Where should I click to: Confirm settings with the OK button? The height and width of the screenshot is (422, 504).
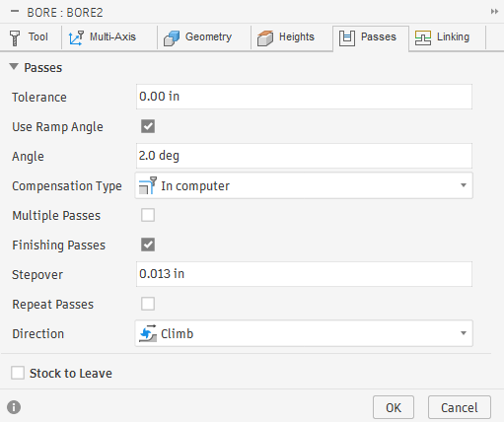pos(394,407)
